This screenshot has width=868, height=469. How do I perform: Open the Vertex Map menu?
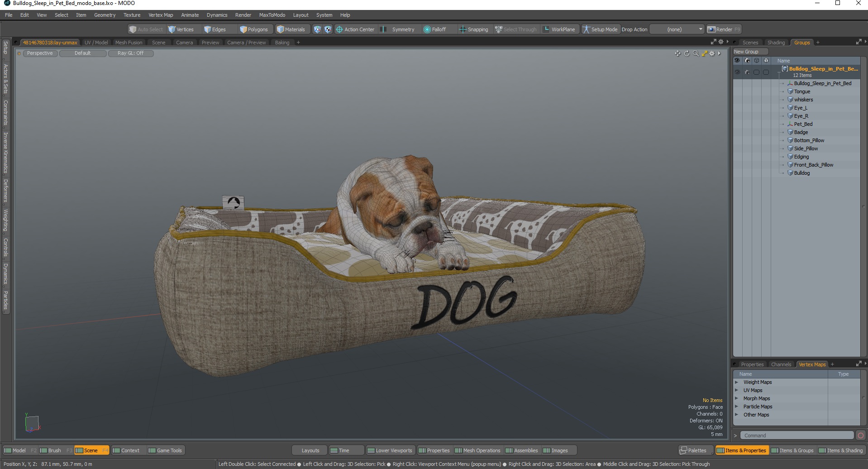[161, 15]
